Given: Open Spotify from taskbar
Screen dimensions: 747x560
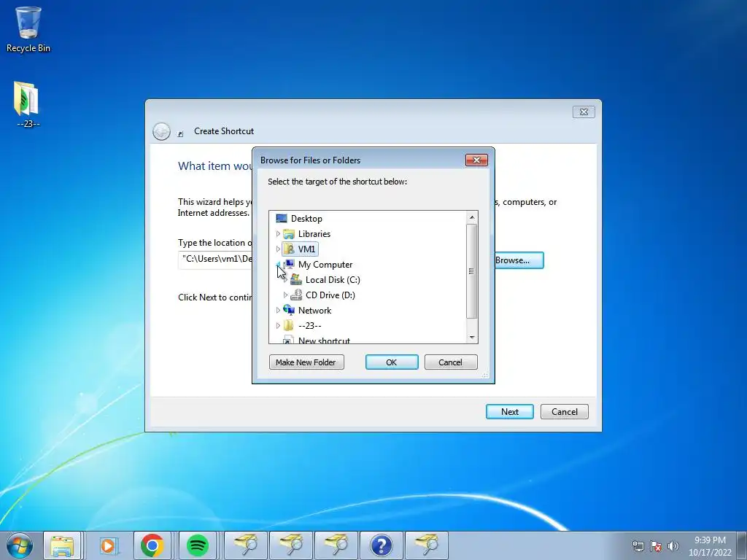Looking at the screenshot, I should (x=197, y=545).
